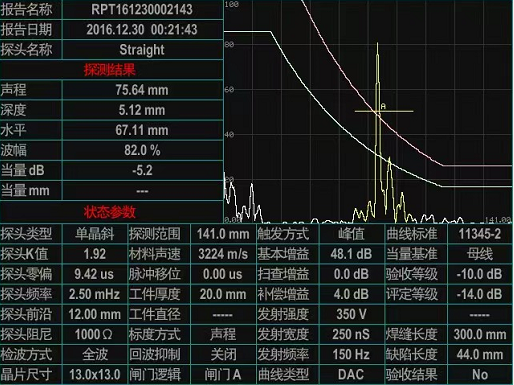Click the depth value 5.12 mm
The height and width of the screenshot is (385, 514).
coord(142,110)
